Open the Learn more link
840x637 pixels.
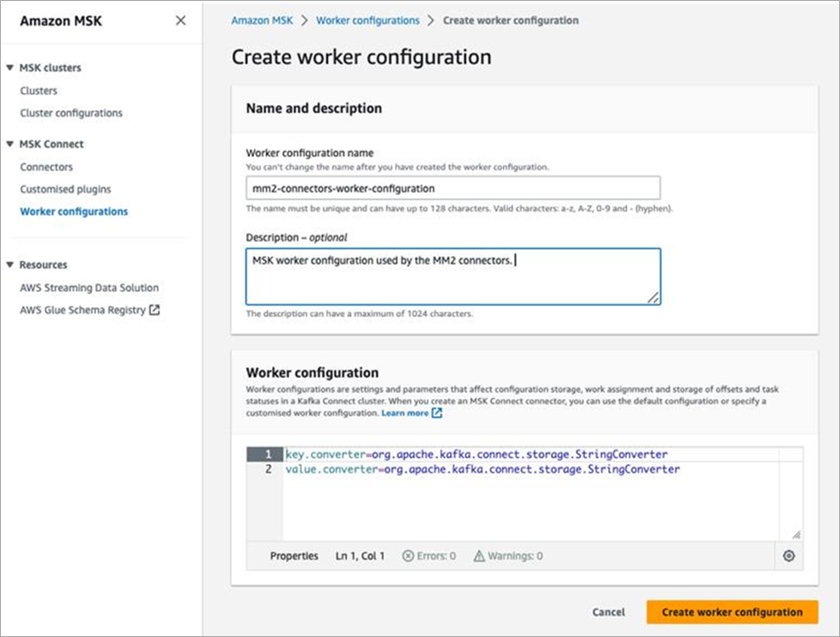click(404, 413)
